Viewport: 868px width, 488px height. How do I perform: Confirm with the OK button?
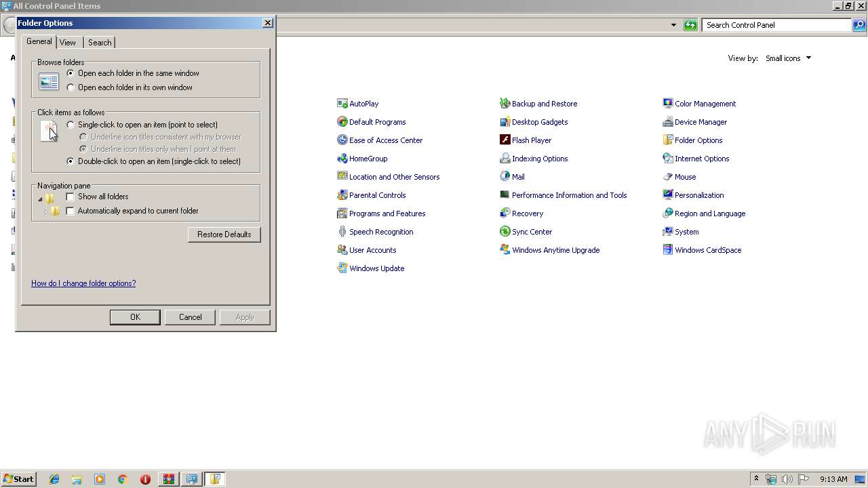tap(135, 317)
